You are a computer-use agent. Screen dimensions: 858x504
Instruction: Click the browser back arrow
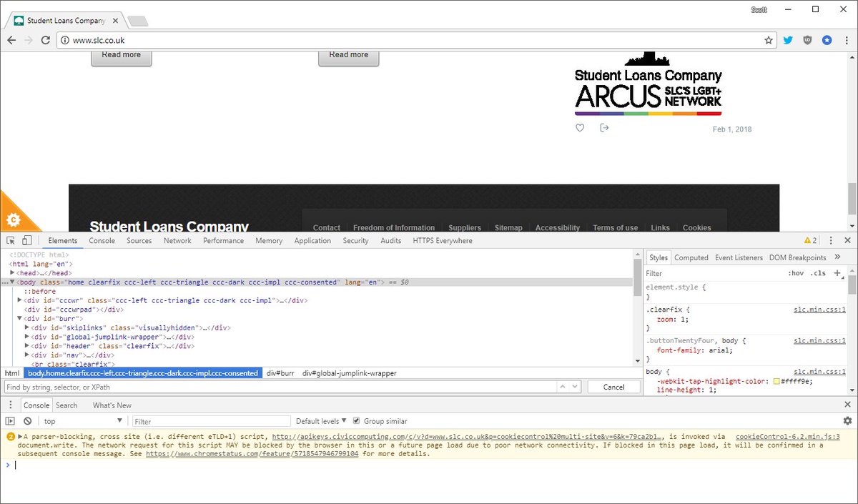11,41
